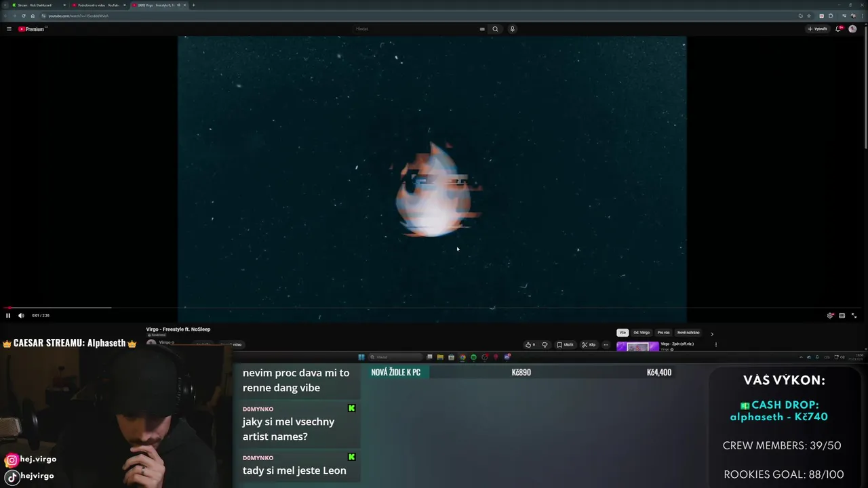Go to YouTube Premium home logo
The width and height of the screenshot is (868, 488).
pos(31,29)
